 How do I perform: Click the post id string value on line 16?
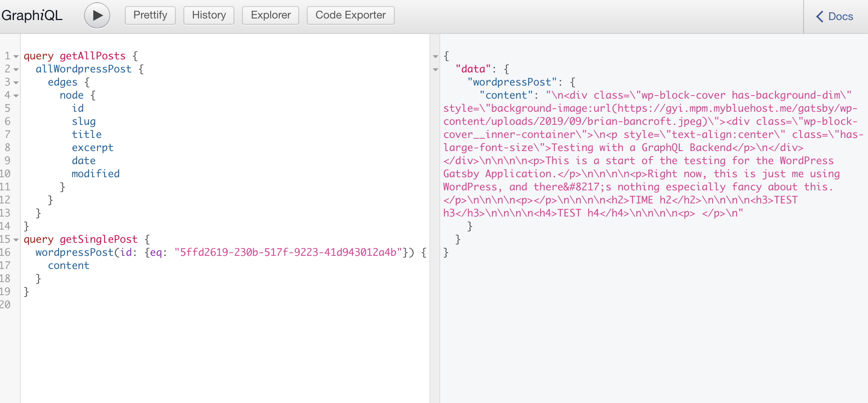click(288, 252)
